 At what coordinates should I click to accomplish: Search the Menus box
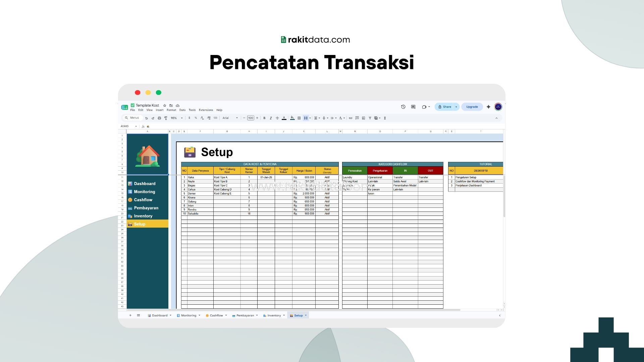[x=132, y=118]
